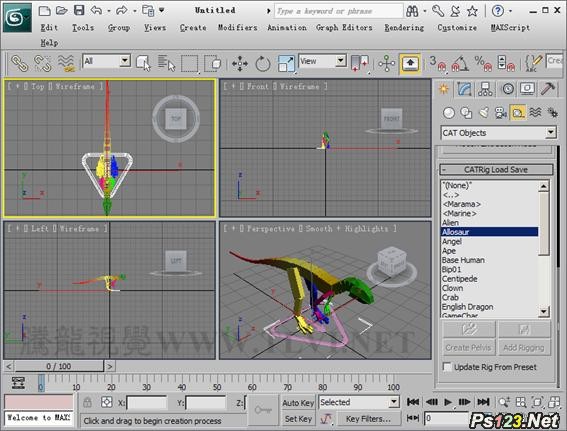The image size is (567, 431).
Task: Redo the action arrow icon
Action: (122, 10)
